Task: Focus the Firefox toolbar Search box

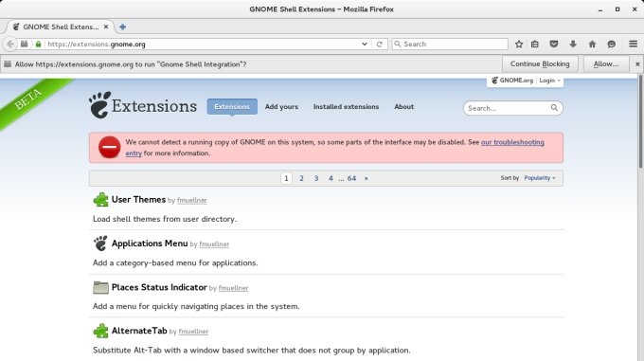Action: 450,44
